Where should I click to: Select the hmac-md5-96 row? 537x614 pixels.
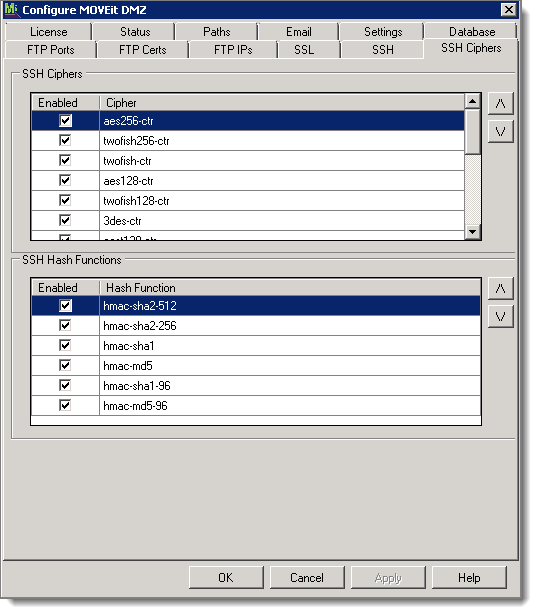(256, 405)
